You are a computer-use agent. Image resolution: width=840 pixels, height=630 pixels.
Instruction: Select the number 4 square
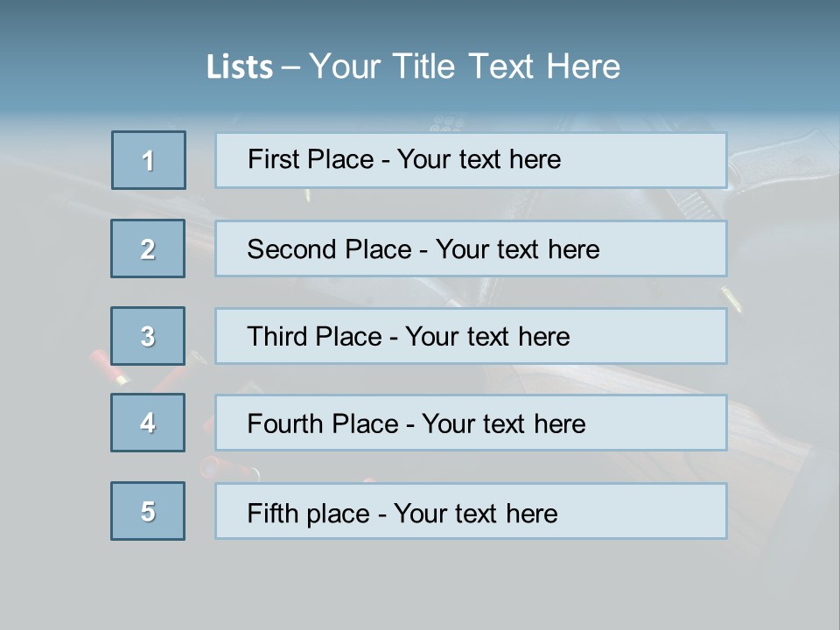pos(148,423)
